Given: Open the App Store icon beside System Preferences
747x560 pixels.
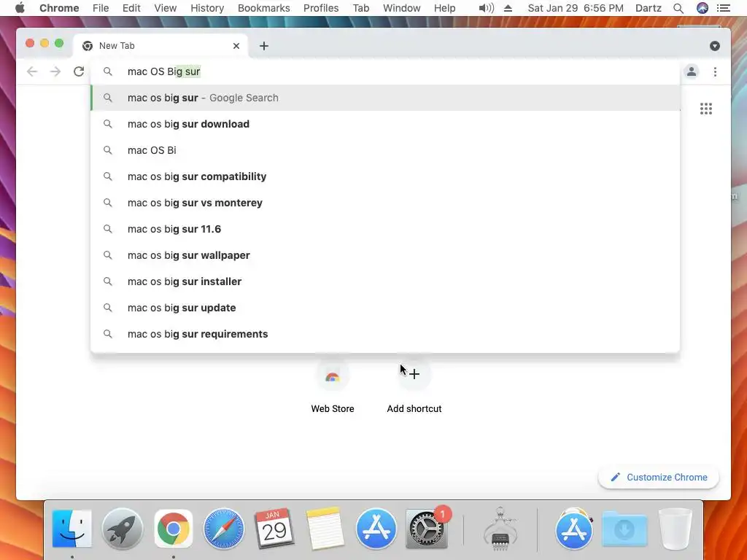Looking at the screenshot, I should (x=376, y=529).
